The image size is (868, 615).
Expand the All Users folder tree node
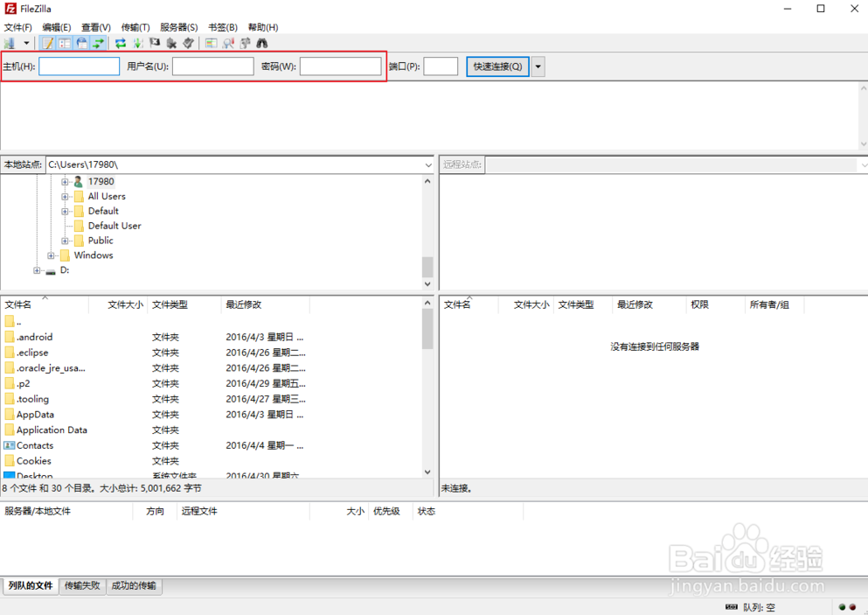coord(65,197)
